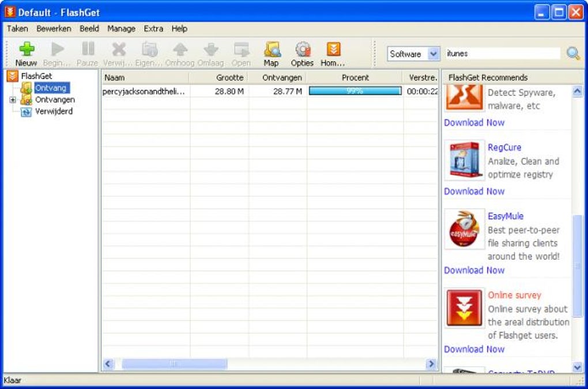Click the 99% download progress bar

click(355, 91)
